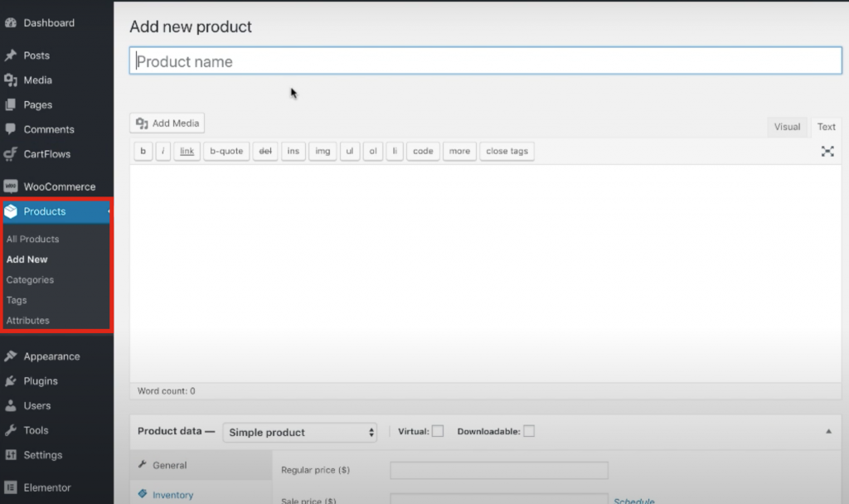Enable the Virtual checkbox

(438, 431)
